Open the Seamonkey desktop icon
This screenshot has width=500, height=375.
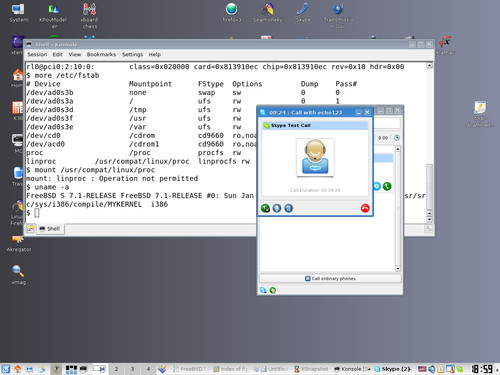click(267, 13)
